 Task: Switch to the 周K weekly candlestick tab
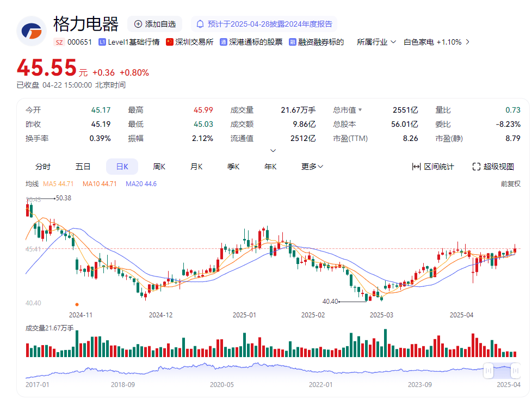[159, 167]
